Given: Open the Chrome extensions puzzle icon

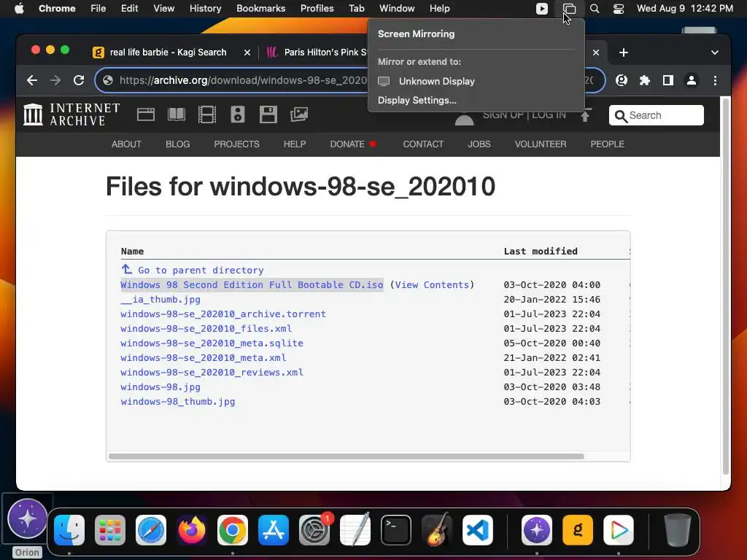Looking at the screenshot, I should [x=645, y=80].
